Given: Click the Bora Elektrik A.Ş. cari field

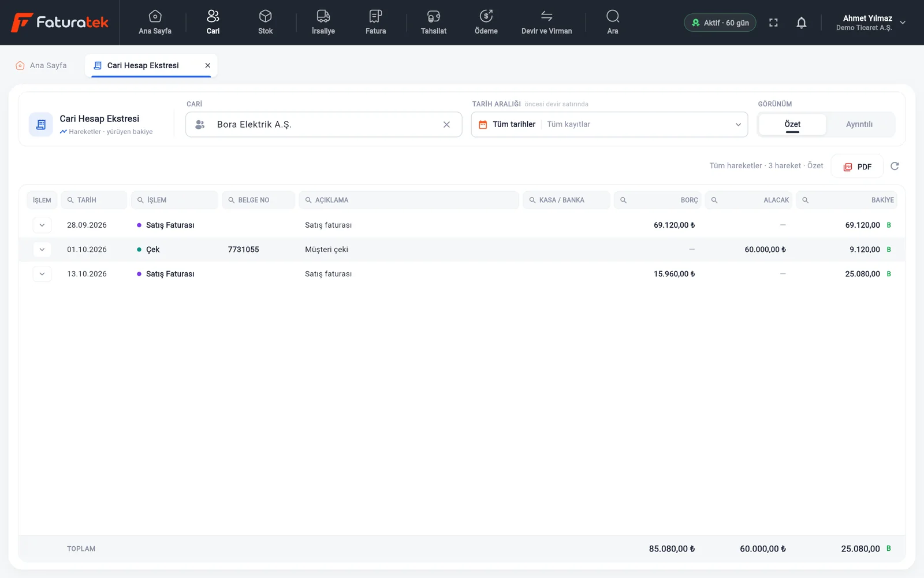Looking at the screenshot, I should pos(323,124).
